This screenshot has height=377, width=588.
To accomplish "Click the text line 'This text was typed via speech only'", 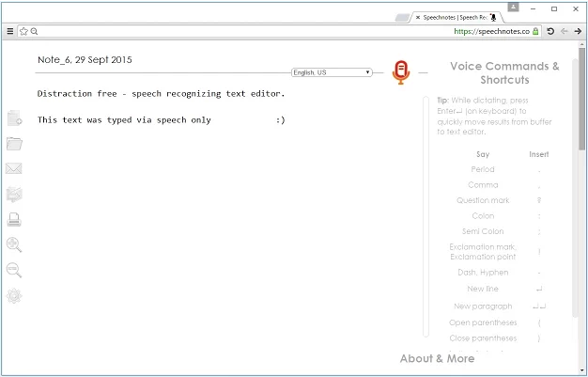I will coord(124,120).
